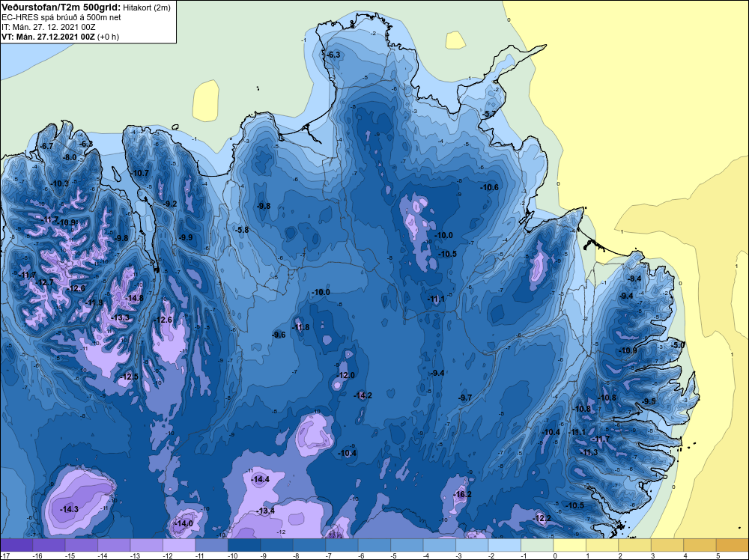Screen dimensions: 749x560
Task: Click the -9.2 temperature label
Action: [x=170, y=204]
